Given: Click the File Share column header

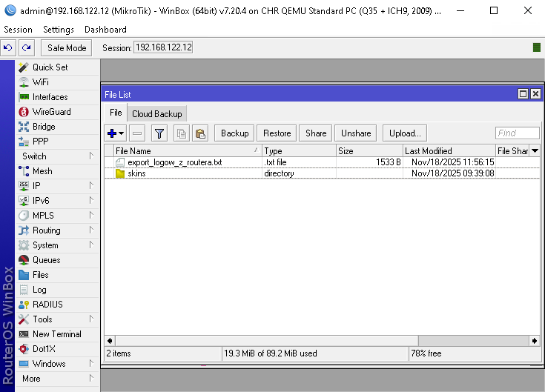Looking at the screenshot, I should pos(512,151).
